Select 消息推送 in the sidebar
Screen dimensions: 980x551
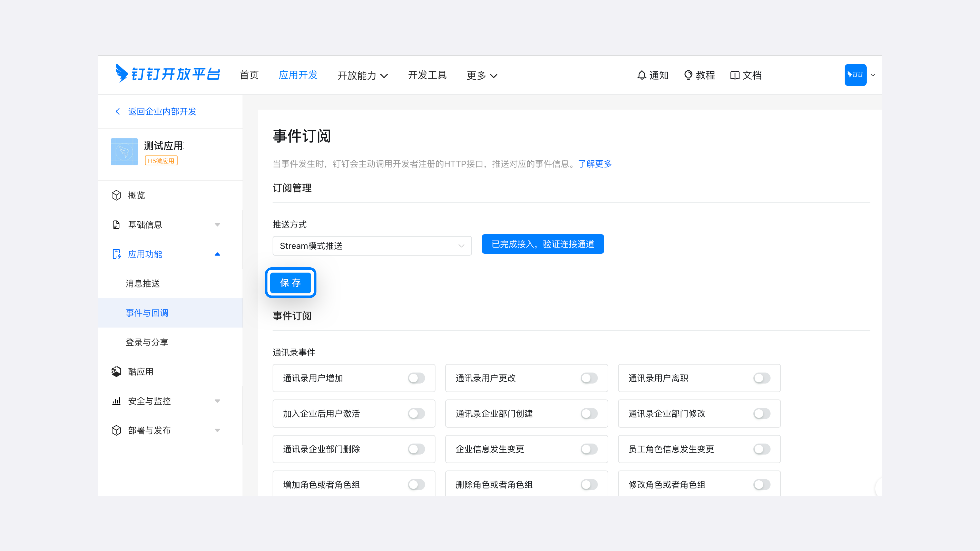(143, 283)
